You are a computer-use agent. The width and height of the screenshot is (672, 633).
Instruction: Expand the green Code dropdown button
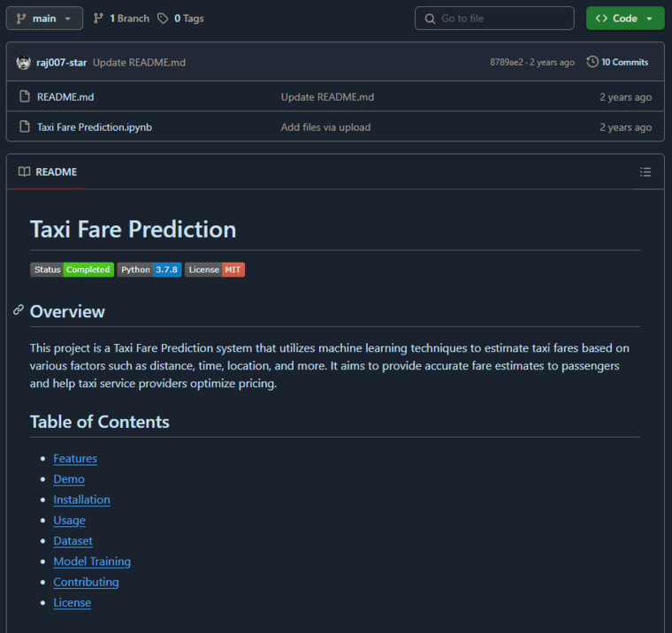(x=625, y=19)
